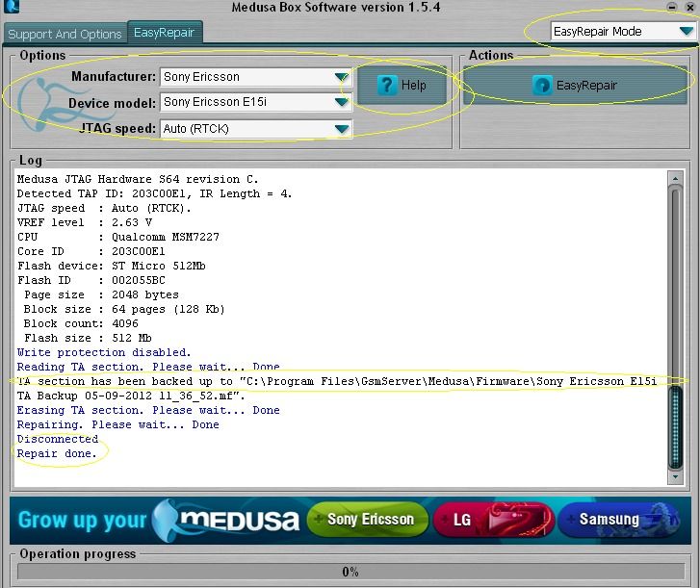Close the Medusa Box window
This screenshot has height=588, width=700.
pyautogui.click(x=689, y=7)
